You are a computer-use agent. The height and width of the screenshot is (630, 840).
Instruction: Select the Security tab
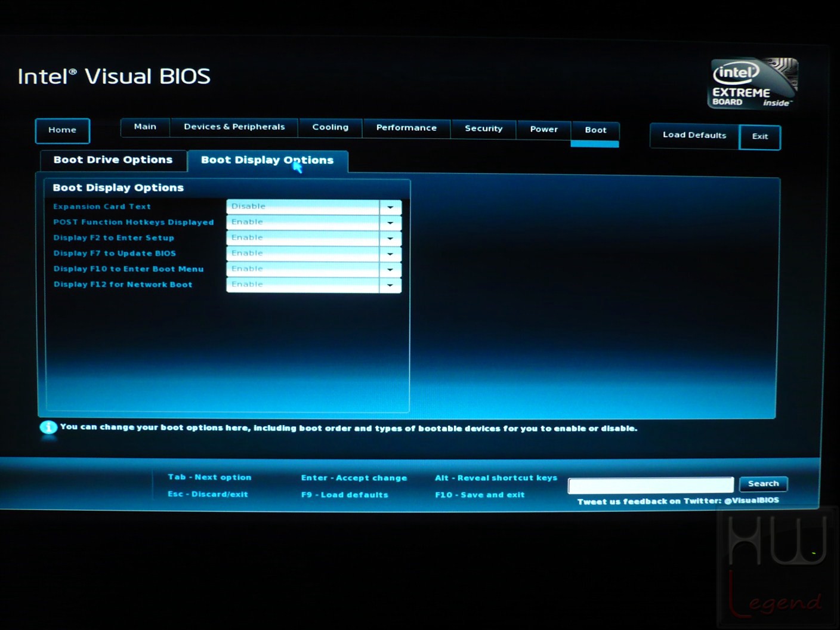tap(484, 129)
